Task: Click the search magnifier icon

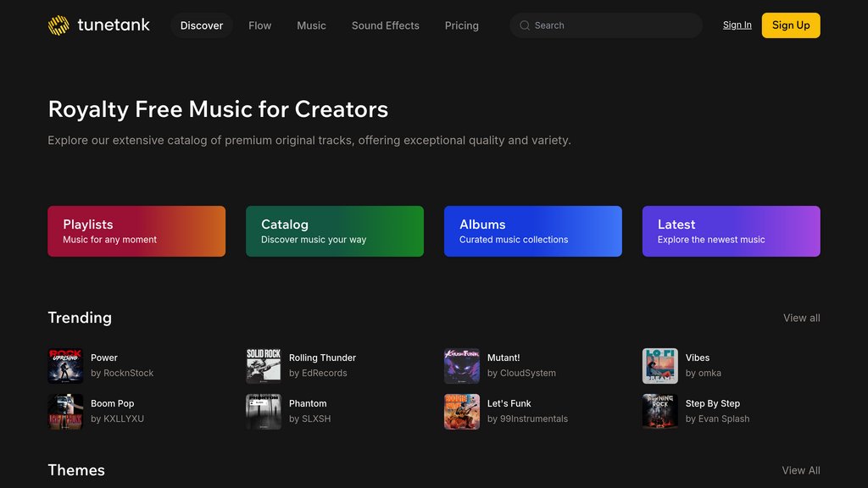Action: pyautogui.click(x=525, y=25)
